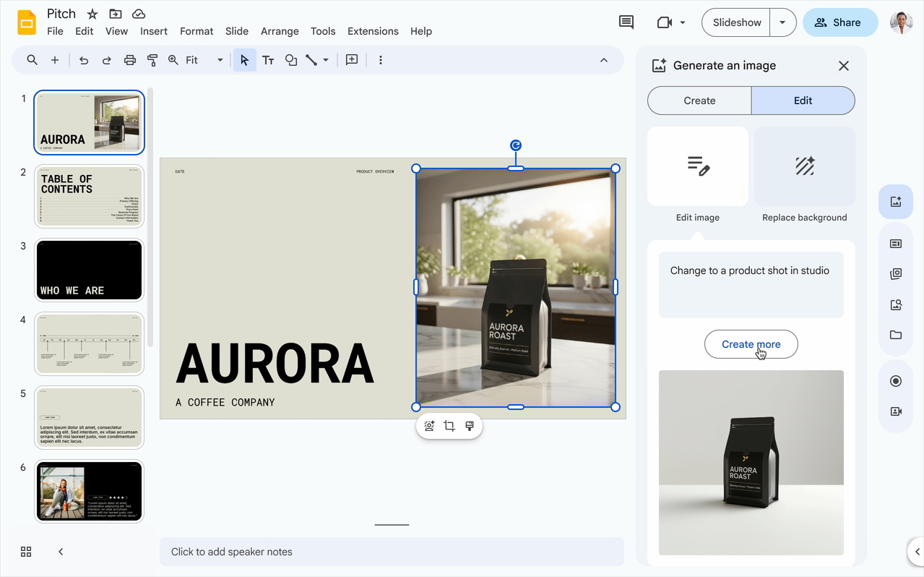Open the Extensions menu
This screenshot has width=924, height=577.
(x=373, y=31)
